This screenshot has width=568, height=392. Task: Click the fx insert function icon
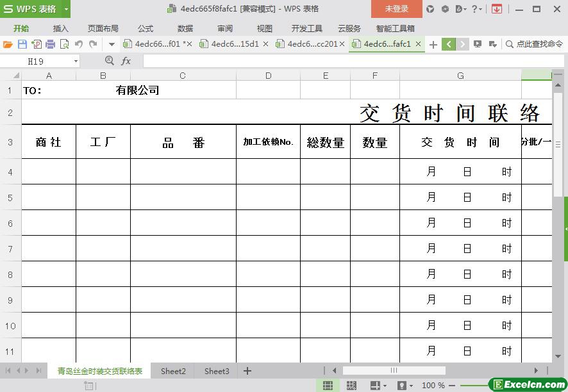126,61
